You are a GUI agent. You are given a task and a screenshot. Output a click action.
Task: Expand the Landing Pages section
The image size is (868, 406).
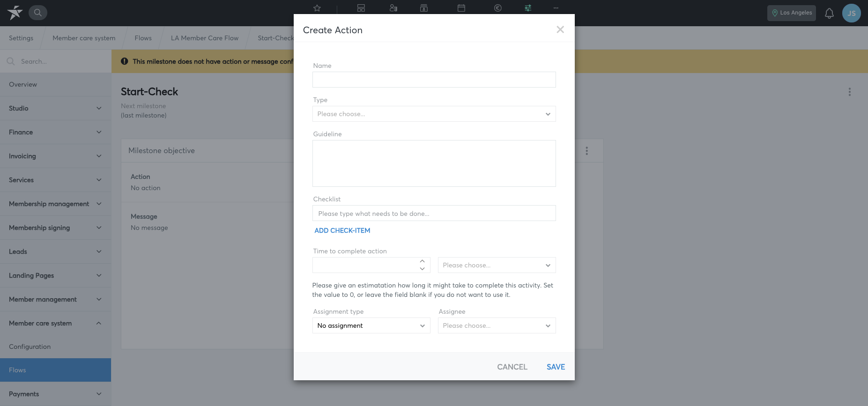pyautogui.click(x=55, y=275)
